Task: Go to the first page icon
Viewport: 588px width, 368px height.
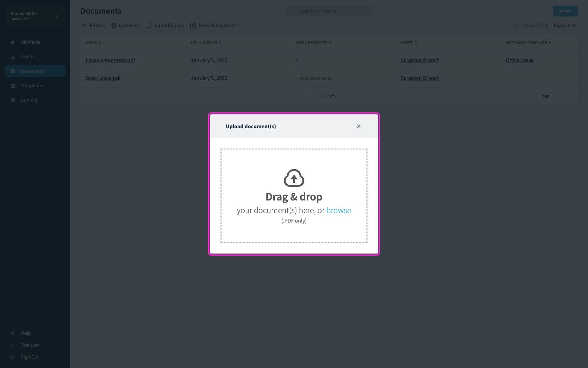Action: tap(302, 96)
